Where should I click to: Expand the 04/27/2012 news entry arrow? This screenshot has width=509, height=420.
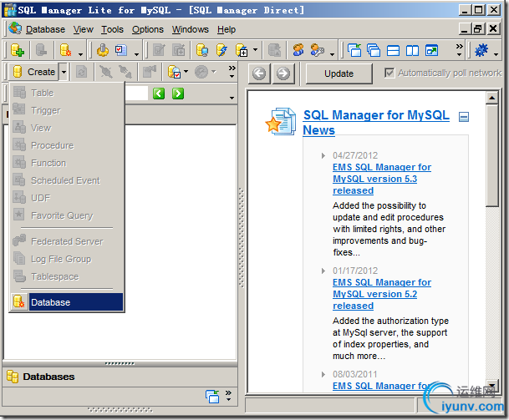(323, 155)
